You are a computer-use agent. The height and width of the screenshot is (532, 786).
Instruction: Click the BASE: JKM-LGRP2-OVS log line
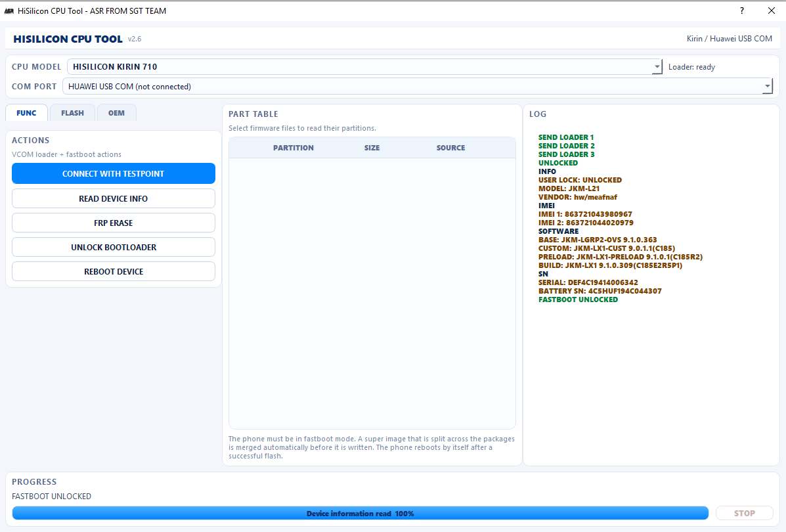tap(598, 240)
